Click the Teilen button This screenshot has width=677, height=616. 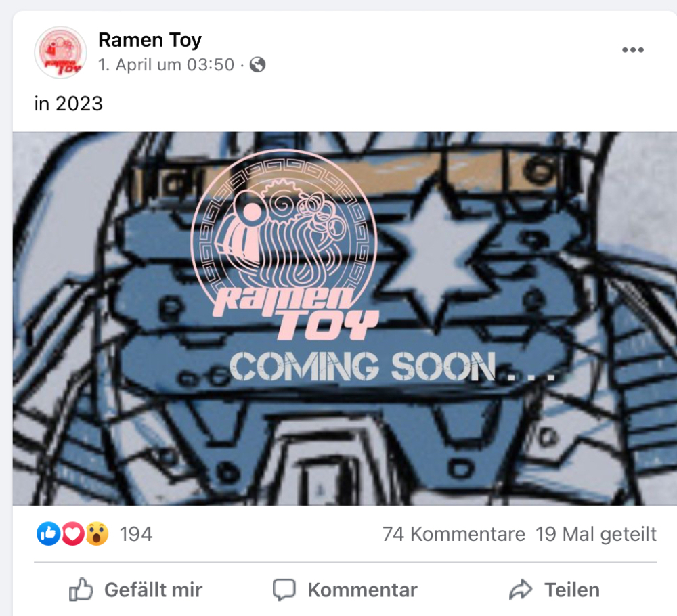pyautogui.click(x=554, y=590)
